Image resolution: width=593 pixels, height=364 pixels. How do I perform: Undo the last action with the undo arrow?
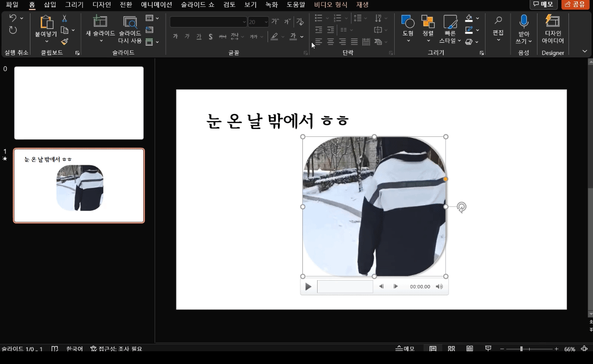point(13,18)
